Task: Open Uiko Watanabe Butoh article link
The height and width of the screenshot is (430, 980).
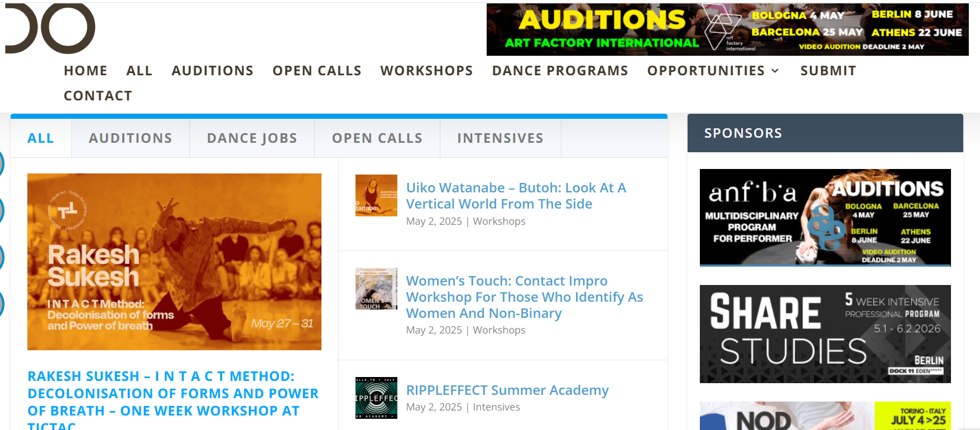Action: click(516, 196)
